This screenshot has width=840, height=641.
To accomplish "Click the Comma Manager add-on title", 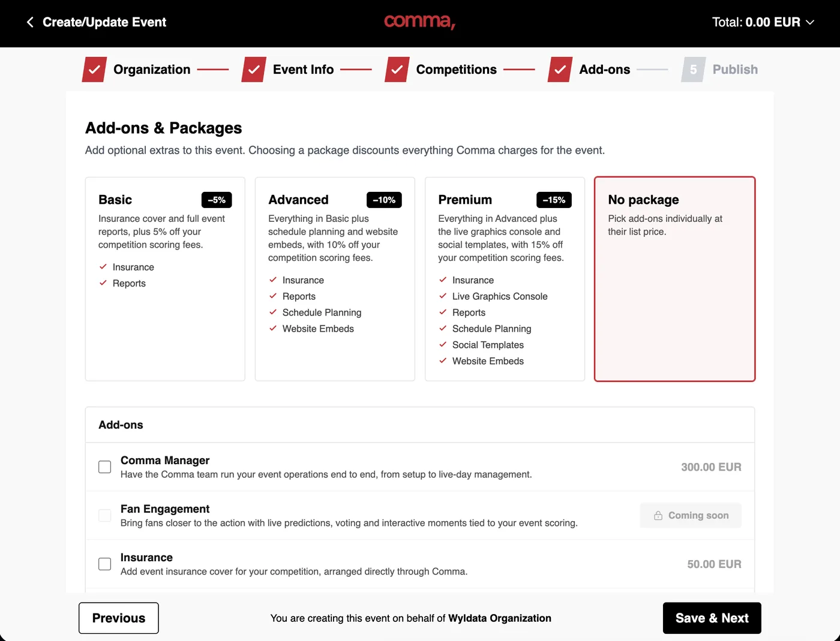I will [165, 461].
